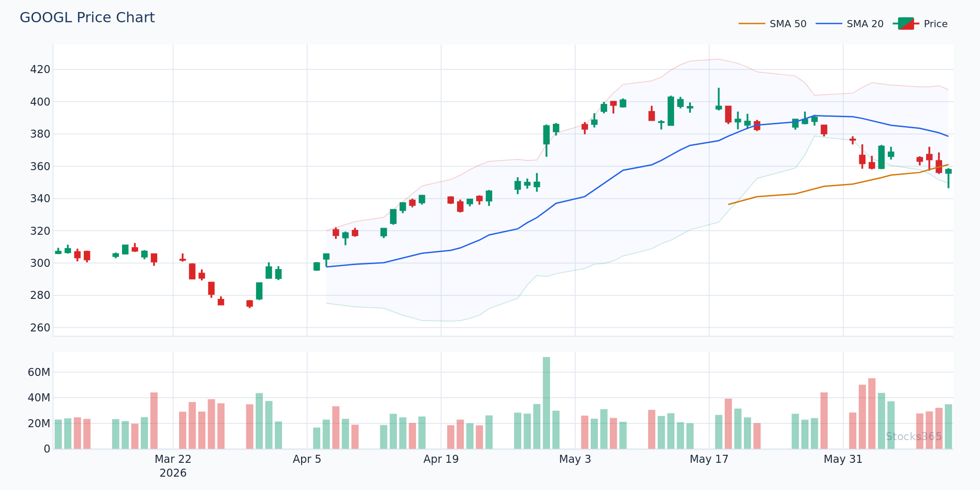980x490 pixels.
Task: Click the May 3 date label
Action: pos(575,459)
